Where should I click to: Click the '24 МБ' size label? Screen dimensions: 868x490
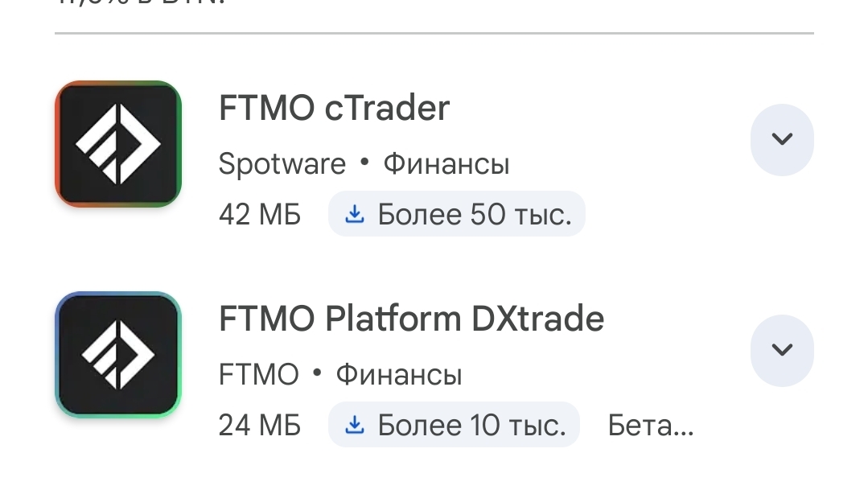(259, 426)
